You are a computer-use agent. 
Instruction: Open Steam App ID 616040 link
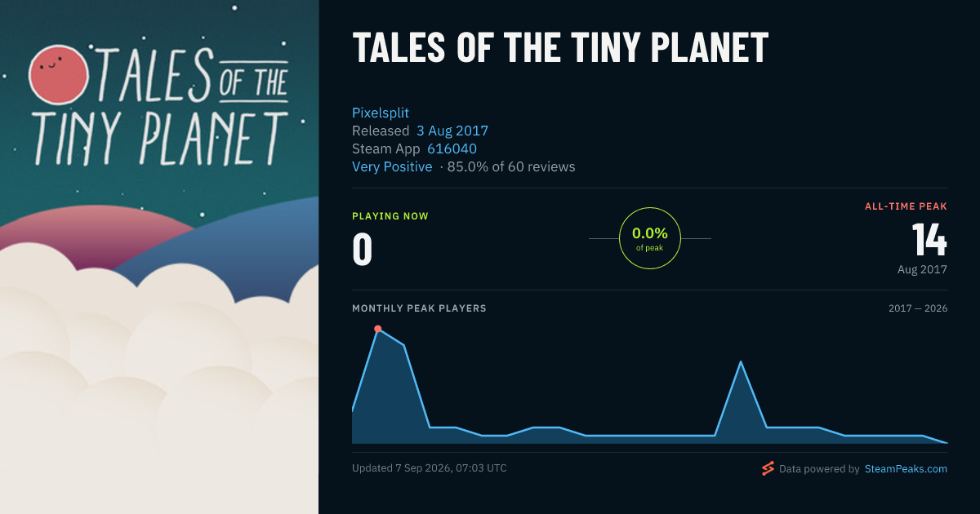point(452,148)
